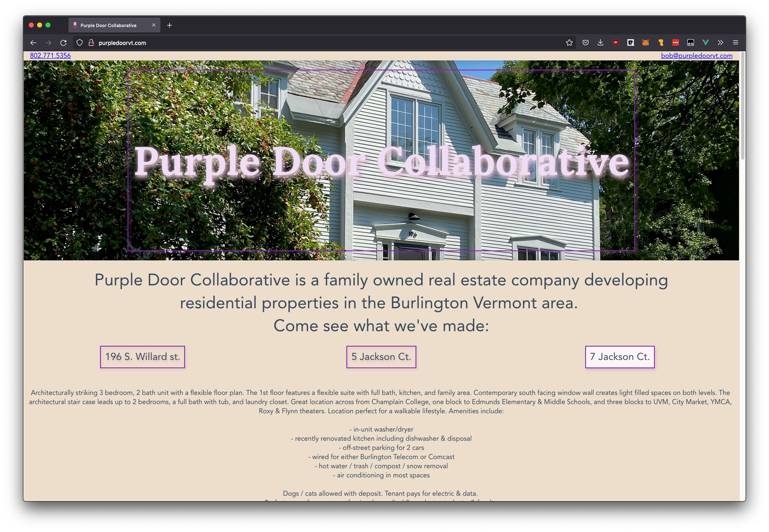
Task: Open a new tab
Action: [x=169, y=25]
